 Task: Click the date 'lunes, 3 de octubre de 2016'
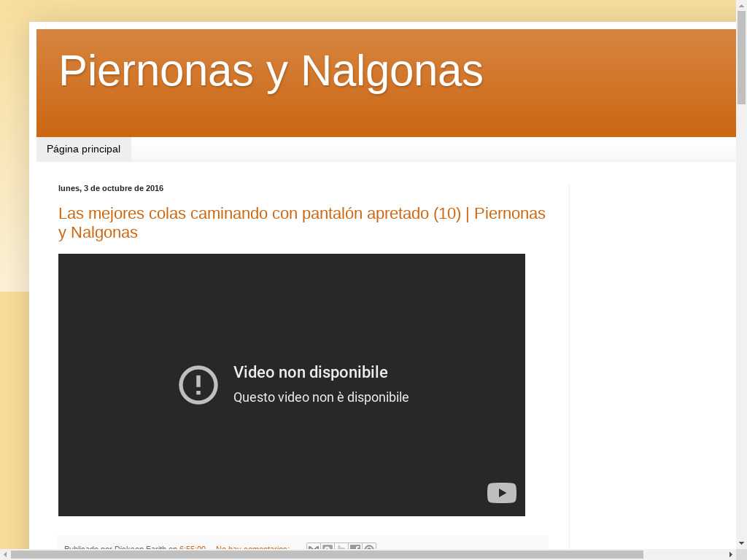click(111, 188)
